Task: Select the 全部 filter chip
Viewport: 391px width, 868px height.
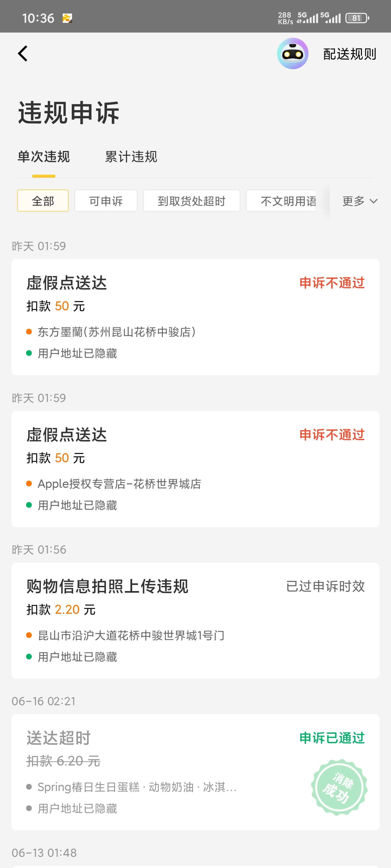Action: [x=43, y=201]
